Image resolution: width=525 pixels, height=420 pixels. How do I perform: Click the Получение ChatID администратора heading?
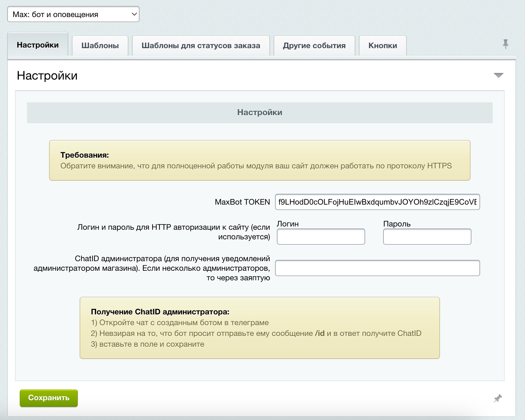click(x=160, y=312)
